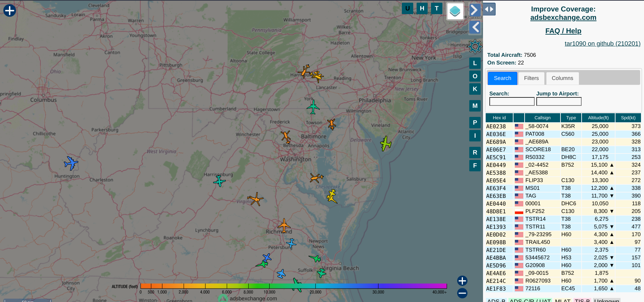Switch to the Filters tab
This screenshot has height=302, width=644.
[531, 78]
